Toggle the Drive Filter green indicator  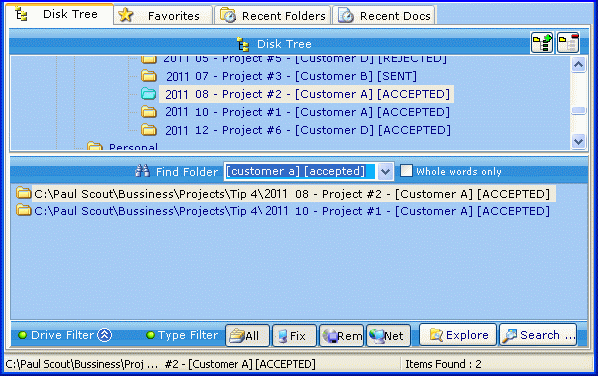pyautogui.click(x=23, y=335)
